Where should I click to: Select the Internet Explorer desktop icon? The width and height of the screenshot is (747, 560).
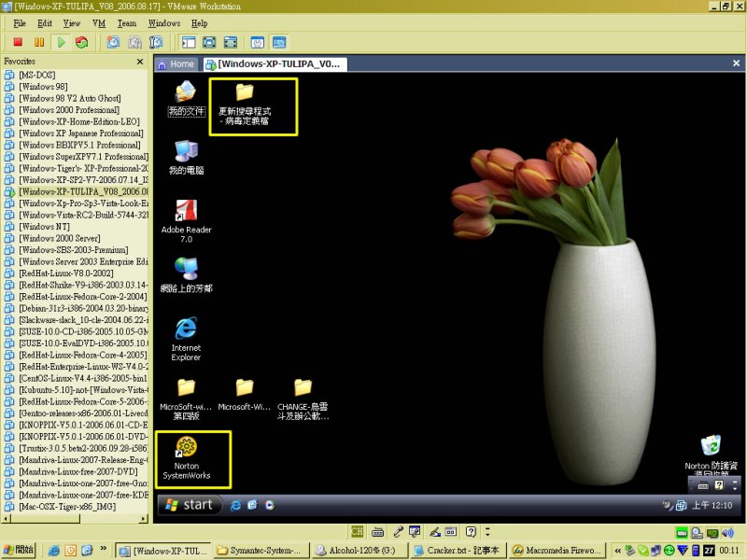coord(186,339)
